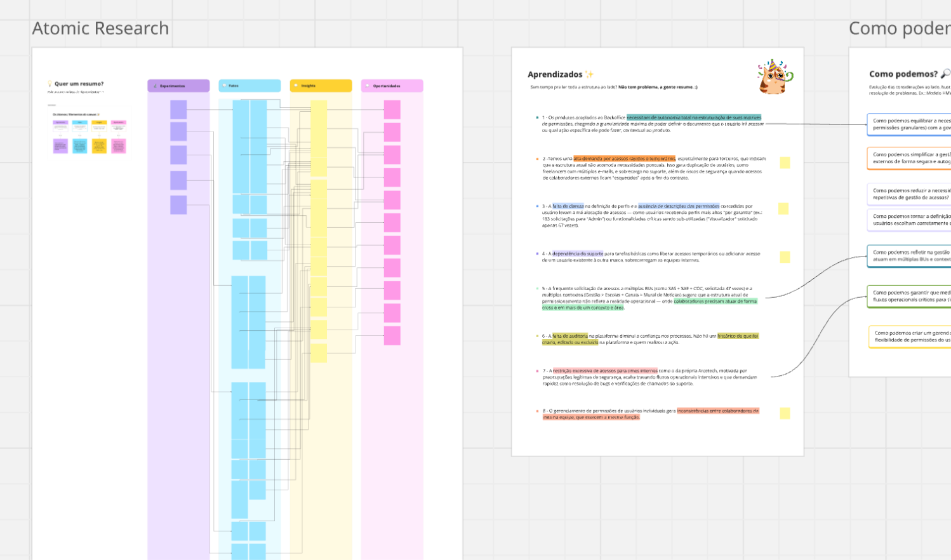951x560 pixels.
Task: Select the "Como podemos refletir na gestão" card
Action: [909, 256]
